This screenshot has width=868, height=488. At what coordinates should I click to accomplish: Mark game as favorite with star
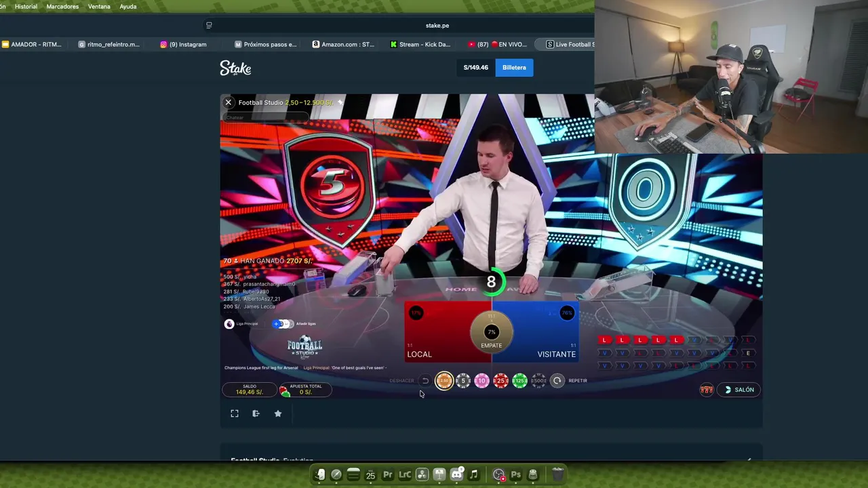point(278,413)
